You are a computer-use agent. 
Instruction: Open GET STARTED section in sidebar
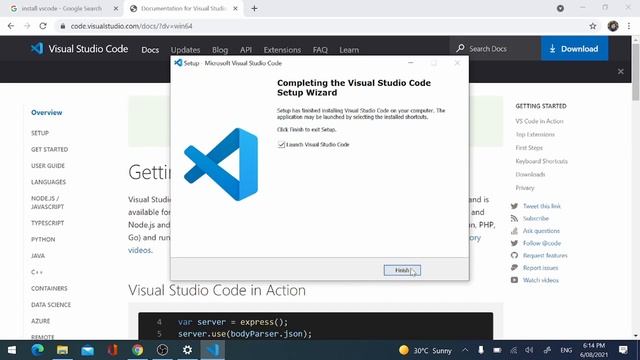click(x=49, y=149)
